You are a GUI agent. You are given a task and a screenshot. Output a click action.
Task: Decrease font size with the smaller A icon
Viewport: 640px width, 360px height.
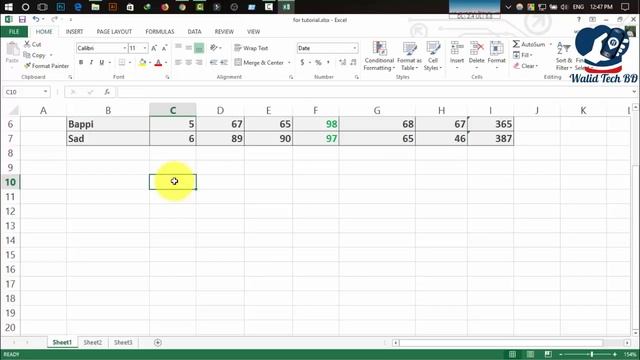tap(164, 48)
